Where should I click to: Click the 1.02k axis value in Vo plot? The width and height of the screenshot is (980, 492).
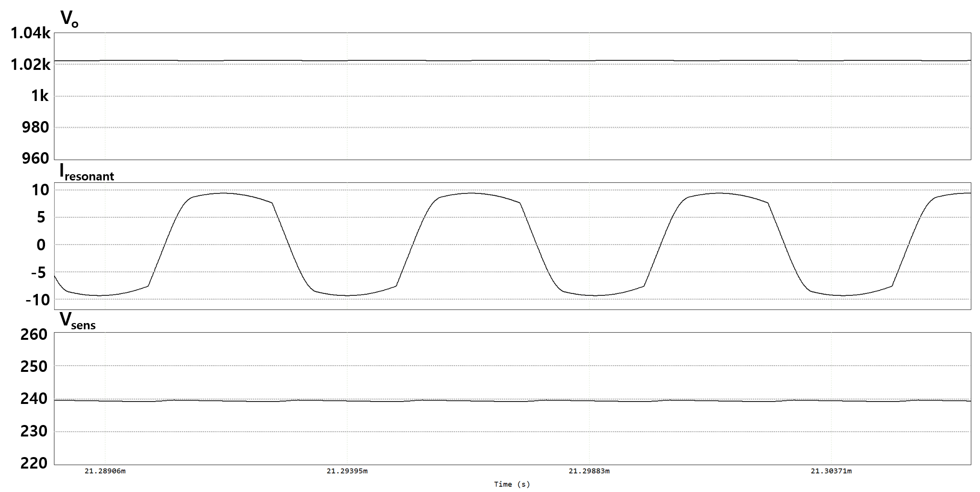pyautogui.click(x=30, y=65)
